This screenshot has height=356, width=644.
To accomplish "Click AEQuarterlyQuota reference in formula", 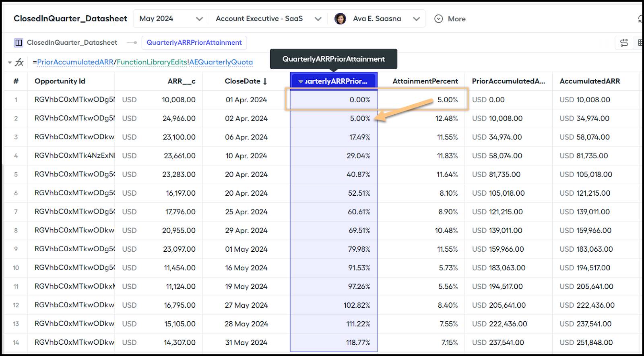I will point(221,62).
